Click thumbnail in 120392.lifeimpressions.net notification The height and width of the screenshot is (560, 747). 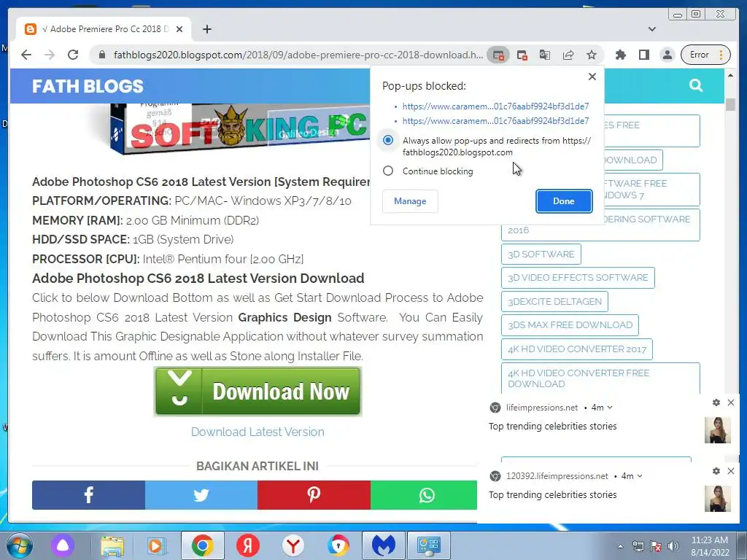click(x=718, y=499)
